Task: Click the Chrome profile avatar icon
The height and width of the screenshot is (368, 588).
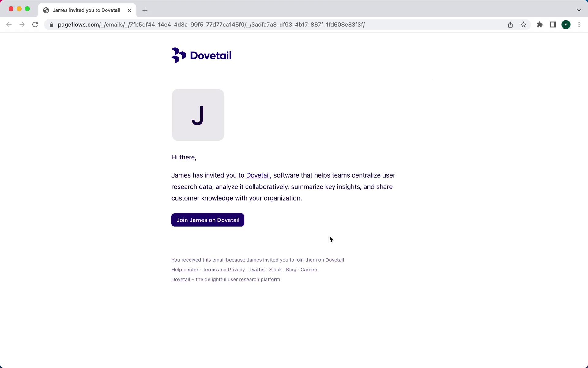Action: (x=566, y=24)
